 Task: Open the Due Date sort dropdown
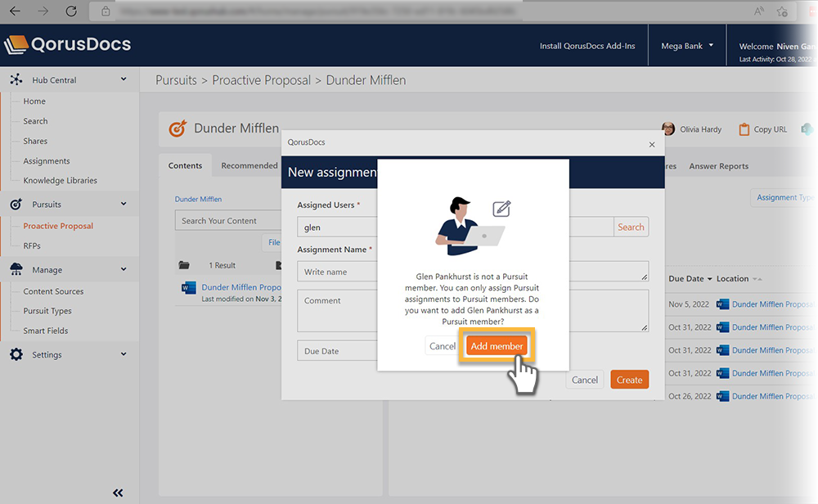coord(709,279)
